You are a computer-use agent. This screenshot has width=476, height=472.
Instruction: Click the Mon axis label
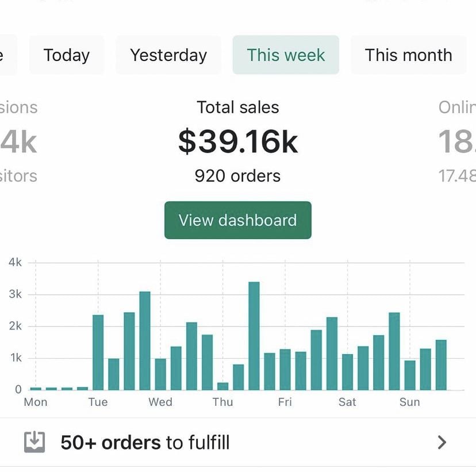click(x=35, y=402)
